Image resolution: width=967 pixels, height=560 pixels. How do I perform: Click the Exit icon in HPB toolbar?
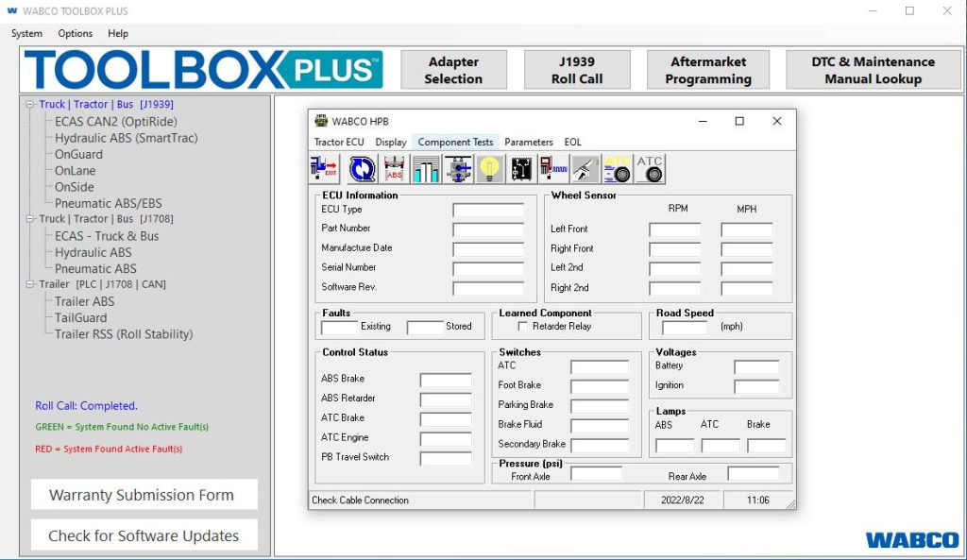pyautogui.click(x=325, y=169)
